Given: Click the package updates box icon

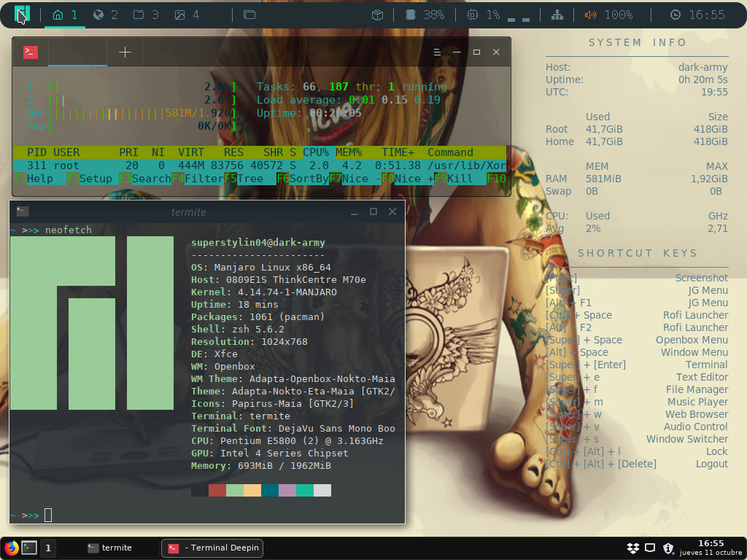Looking at the screenshot, I should 377,15.
